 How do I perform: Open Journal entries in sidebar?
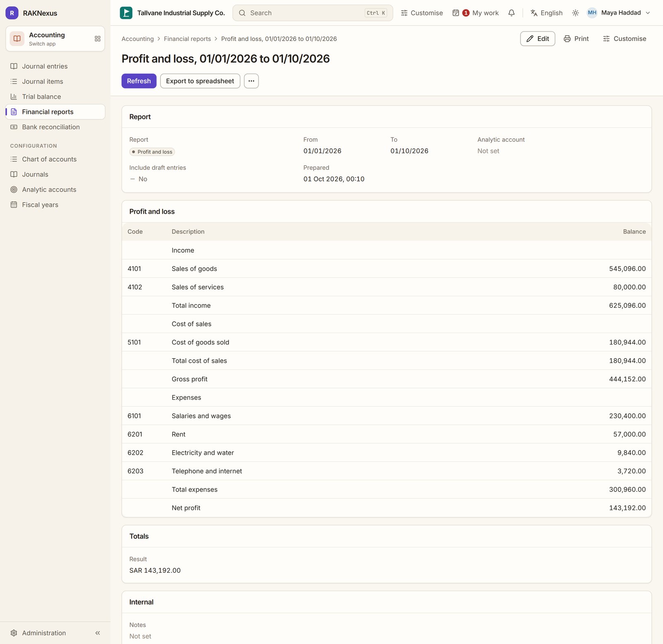click(x=55, y=66)
